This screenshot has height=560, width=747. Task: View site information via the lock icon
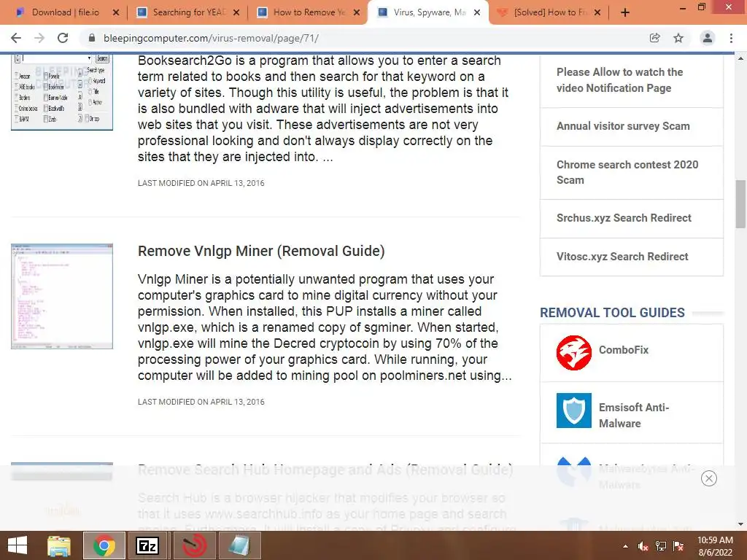pyautogui.click(x=92, y=38)
